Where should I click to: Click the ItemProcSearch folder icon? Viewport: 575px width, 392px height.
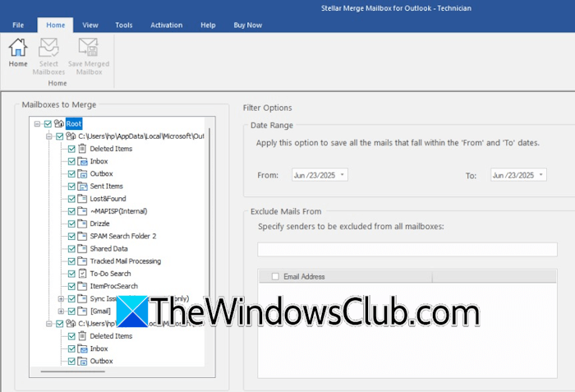[x=82, y=286]
